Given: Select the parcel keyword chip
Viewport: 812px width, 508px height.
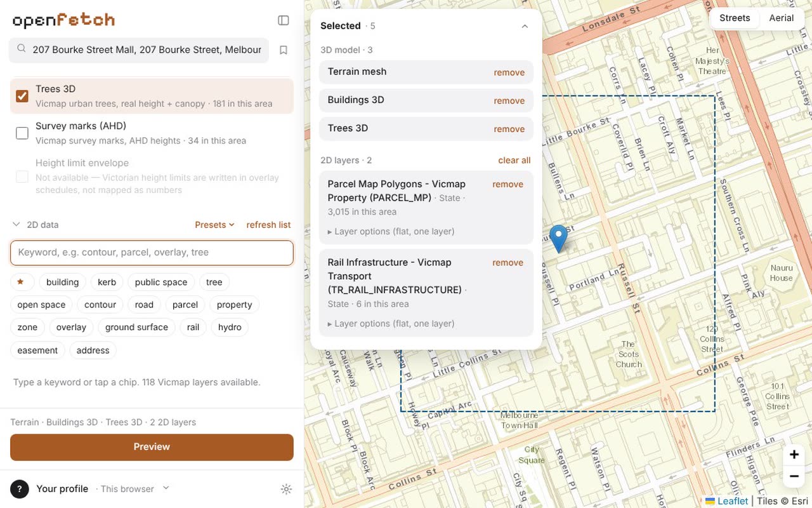Looking at the screenshot, I should (185, 305).
